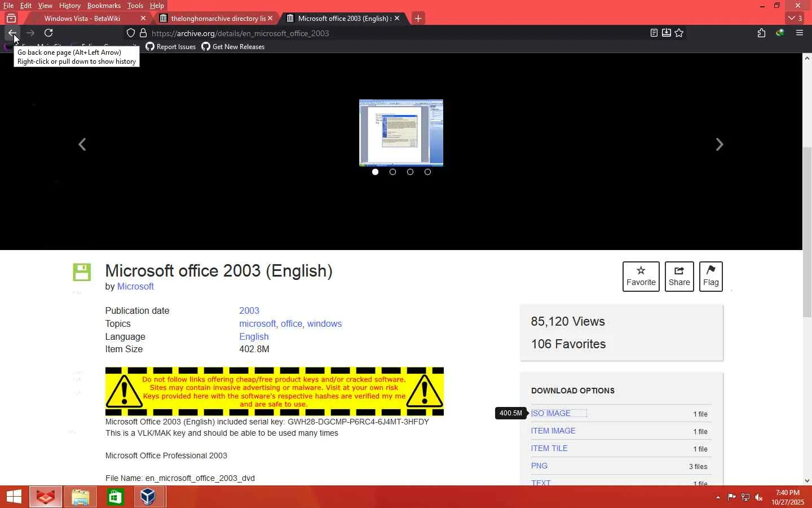Select the fourth carousel dot
Viewport: 812px width, 508px height.
tap(427, 172)
